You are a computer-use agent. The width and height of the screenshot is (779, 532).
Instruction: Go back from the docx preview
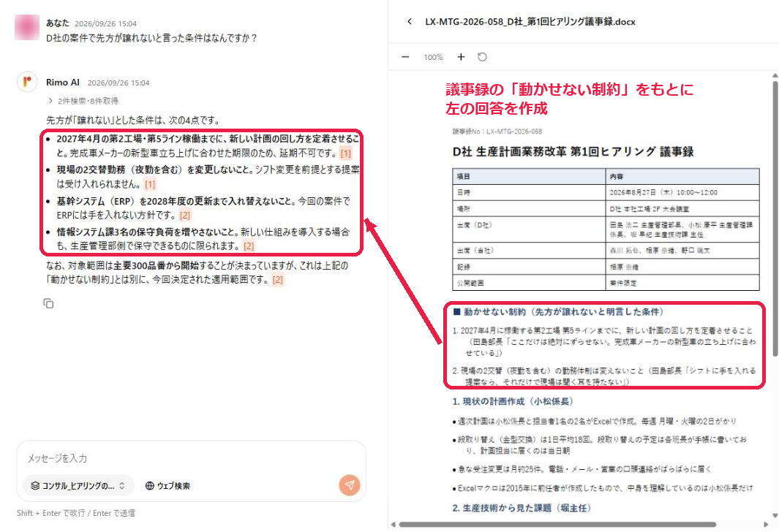pyautogui.click(x=410, y=21)
